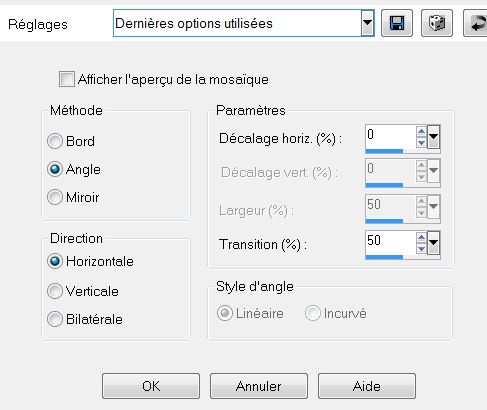Viewport: 487px width, 410px height.
Task: Open Transition slider dropdown arrow
Action: [x=434, y=242]
